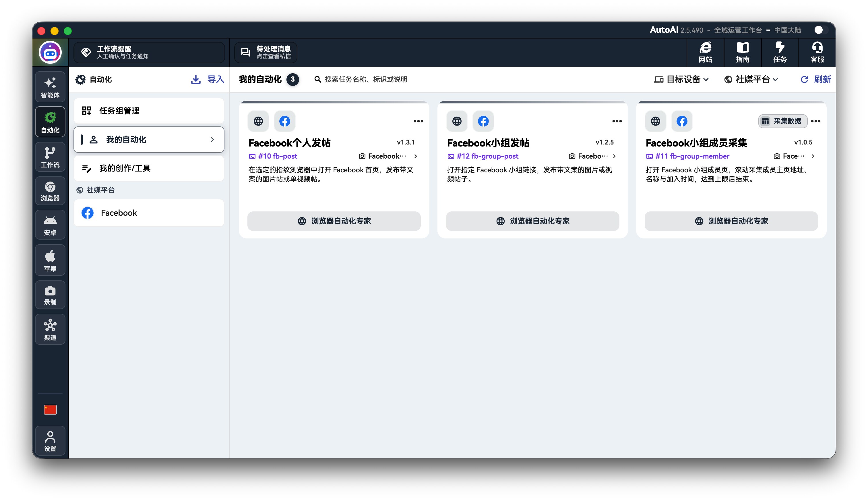Click Facebook icon on Facebook小组成员采集 card
Viewport: 868px width, 501px height.
[x=682, y=121]
